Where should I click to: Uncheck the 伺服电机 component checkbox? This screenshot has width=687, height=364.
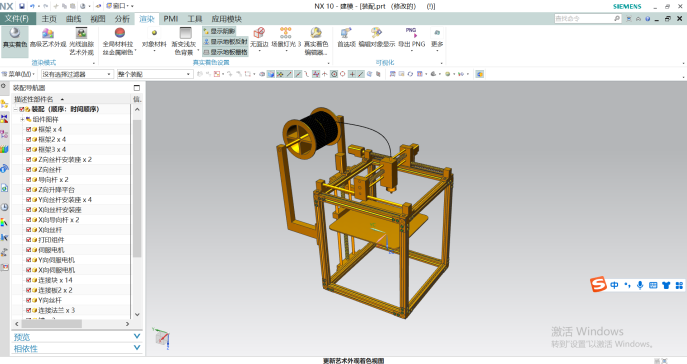click(x=28, y=250)
